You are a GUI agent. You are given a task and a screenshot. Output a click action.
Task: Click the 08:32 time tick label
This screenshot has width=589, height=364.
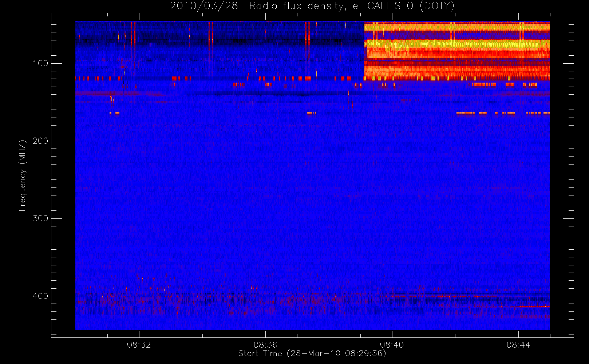pyautogui.click(x=139, y=345)
